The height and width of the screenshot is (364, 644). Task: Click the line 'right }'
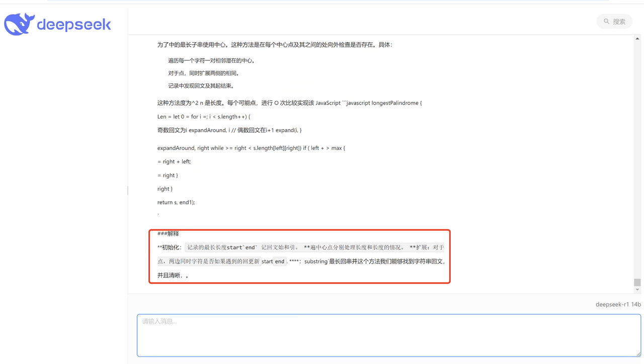pyautogui.click(x=165, y=189)
